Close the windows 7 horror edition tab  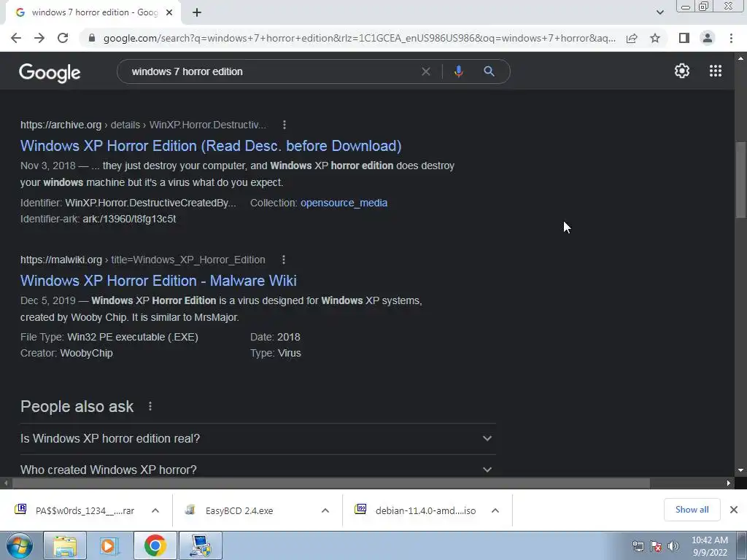click(x=169, y=13)
